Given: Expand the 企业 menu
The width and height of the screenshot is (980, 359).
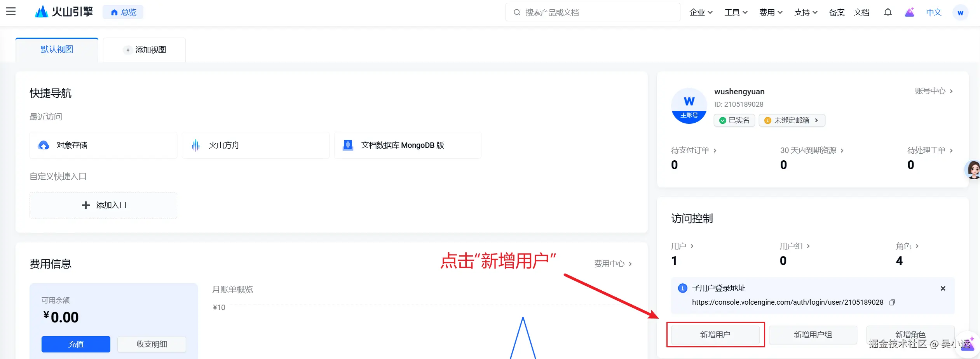Looking at the screenshot, I should [701, 12].
